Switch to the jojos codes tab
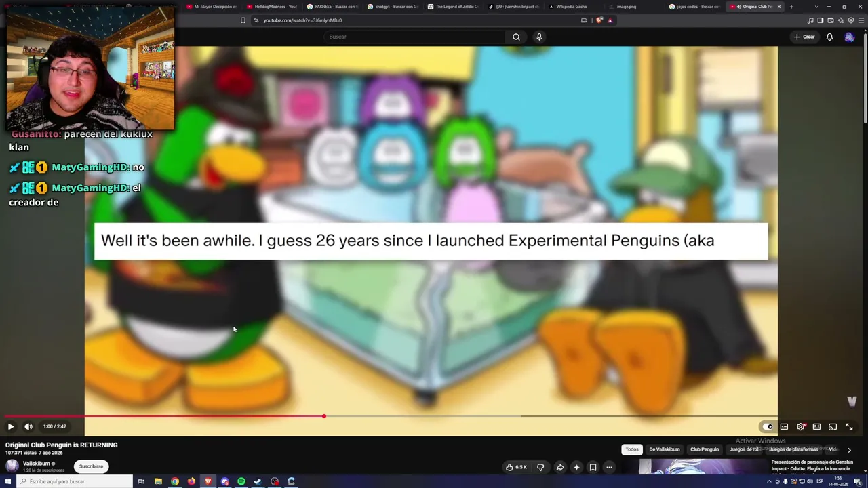 694,7
